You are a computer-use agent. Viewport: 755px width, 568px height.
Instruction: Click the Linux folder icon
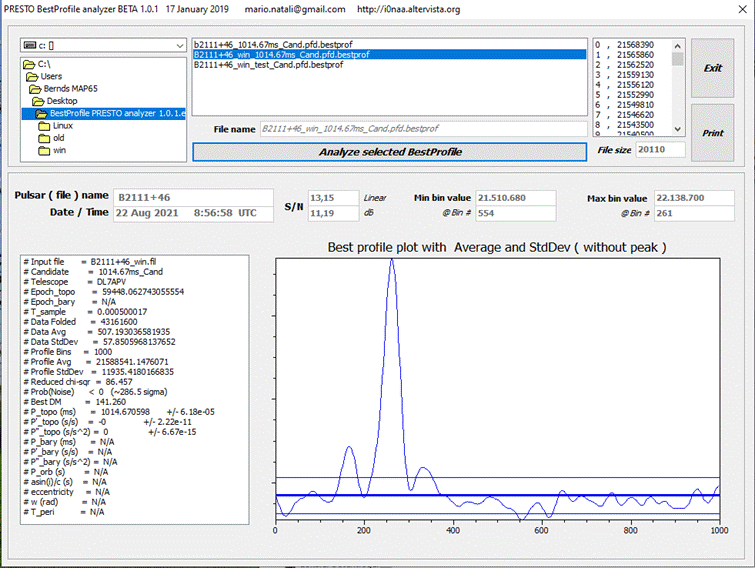[x=44, y=126]
